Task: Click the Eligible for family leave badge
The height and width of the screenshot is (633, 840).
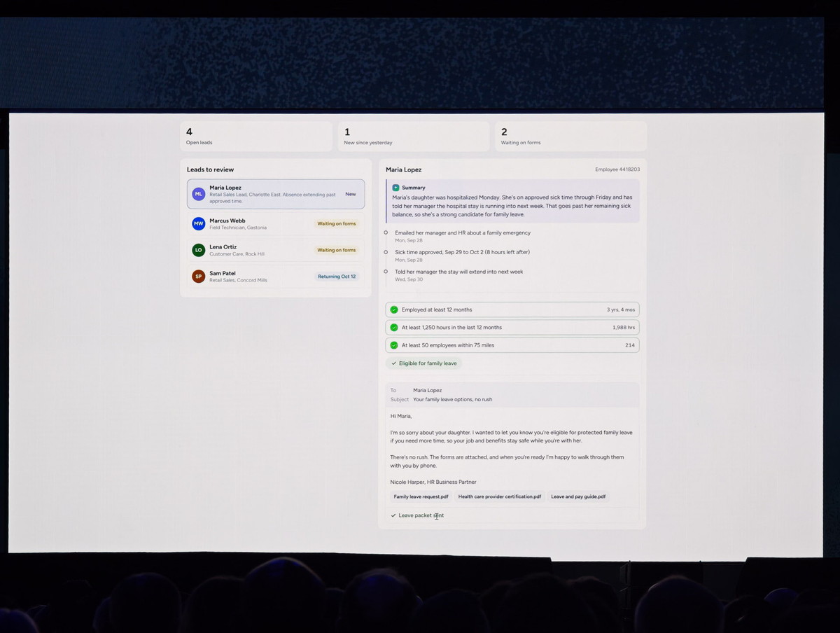Action: pos(424,363)
